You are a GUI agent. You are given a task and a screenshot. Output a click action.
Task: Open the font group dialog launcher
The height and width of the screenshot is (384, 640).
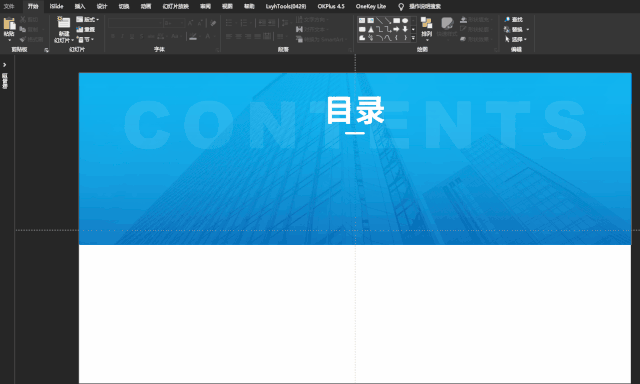coord(218,50)
